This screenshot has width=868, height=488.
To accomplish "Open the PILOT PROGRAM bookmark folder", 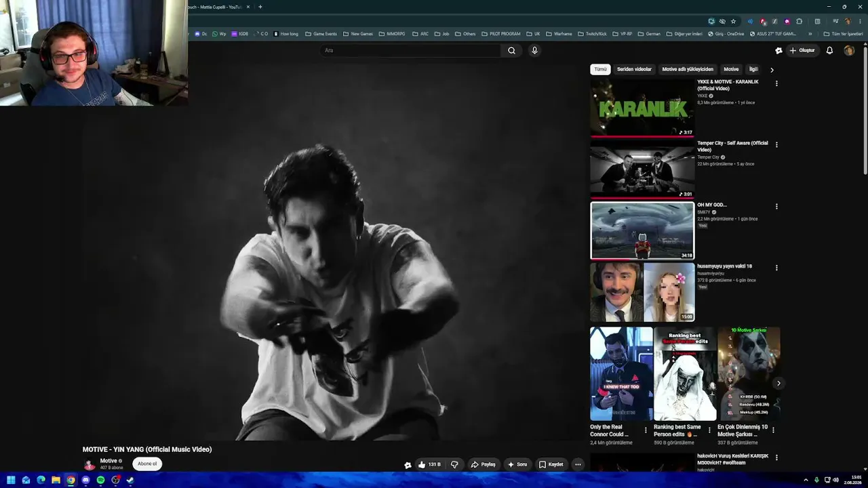I will coord(501,34).
